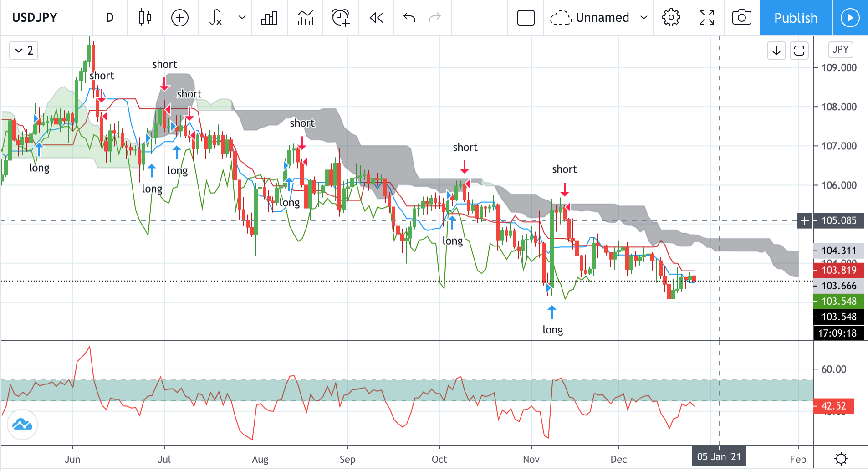Expand the indicator templates dropdown arrow
The image size is (868, 471).
point(242,17)
